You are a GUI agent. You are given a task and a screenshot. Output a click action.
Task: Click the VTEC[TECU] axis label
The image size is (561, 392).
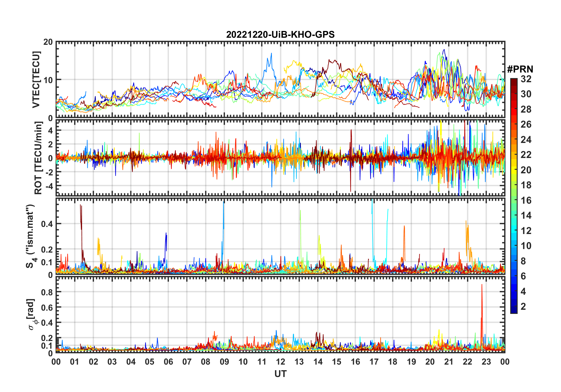(x=36, y=80)
